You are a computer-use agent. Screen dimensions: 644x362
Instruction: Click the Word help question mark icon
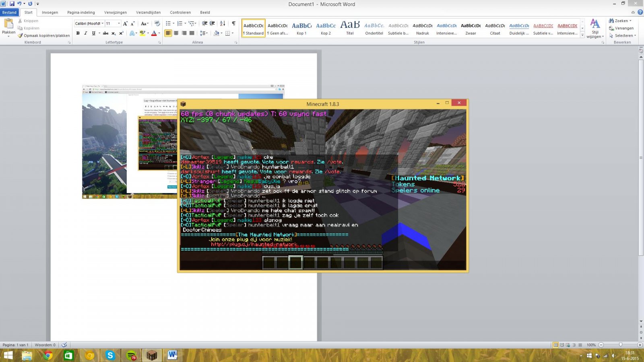[x=640, y=12]
